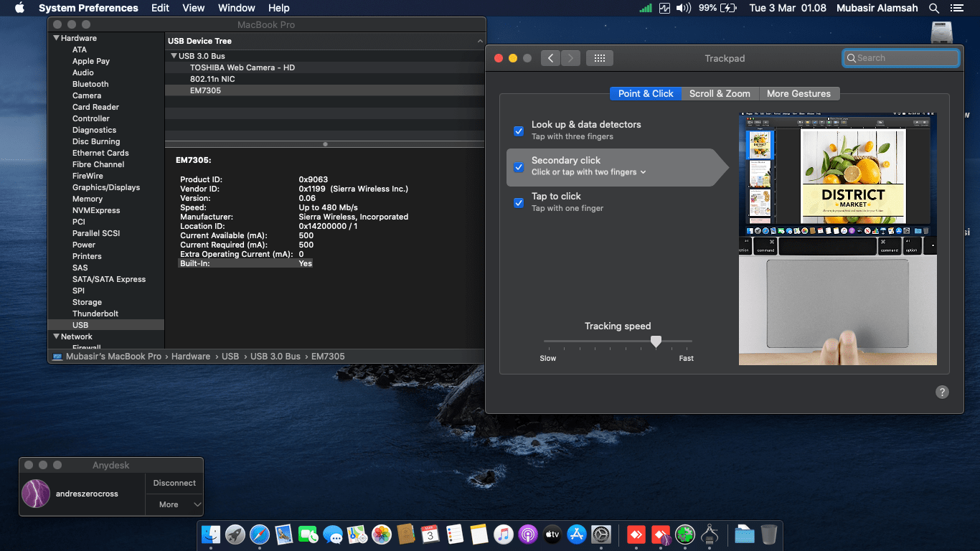
Task: Collapse the Network section triangle
Action: click(x=56, y=336)
